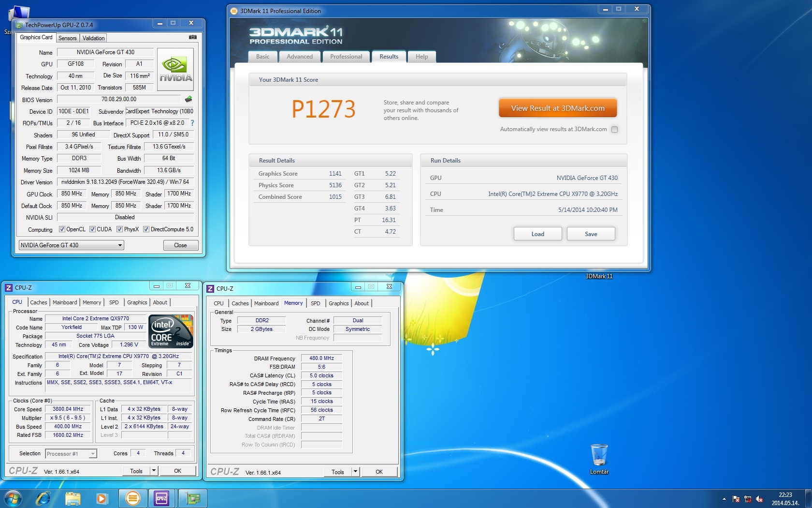Toggle the DirectCompute 5.0 checkbox
The image size is (812, 508).
click(x=146, y=229)
